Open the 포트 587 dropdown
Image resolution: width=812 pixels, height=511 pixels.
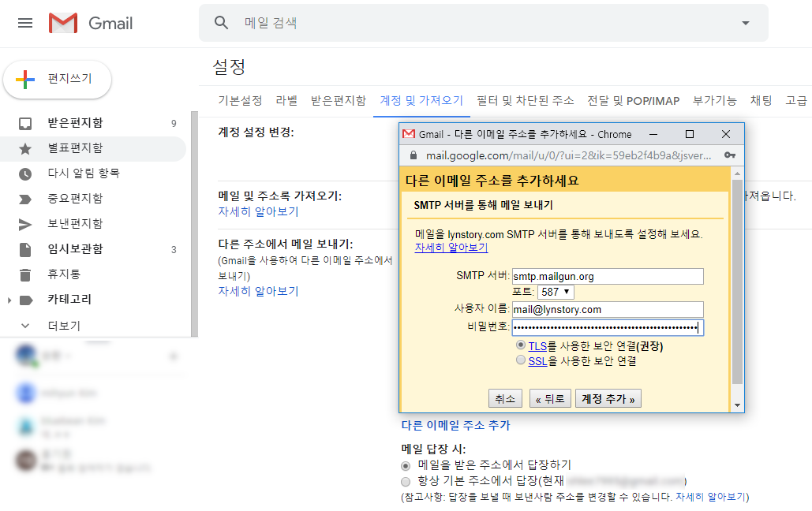click(x=556, y=292)
